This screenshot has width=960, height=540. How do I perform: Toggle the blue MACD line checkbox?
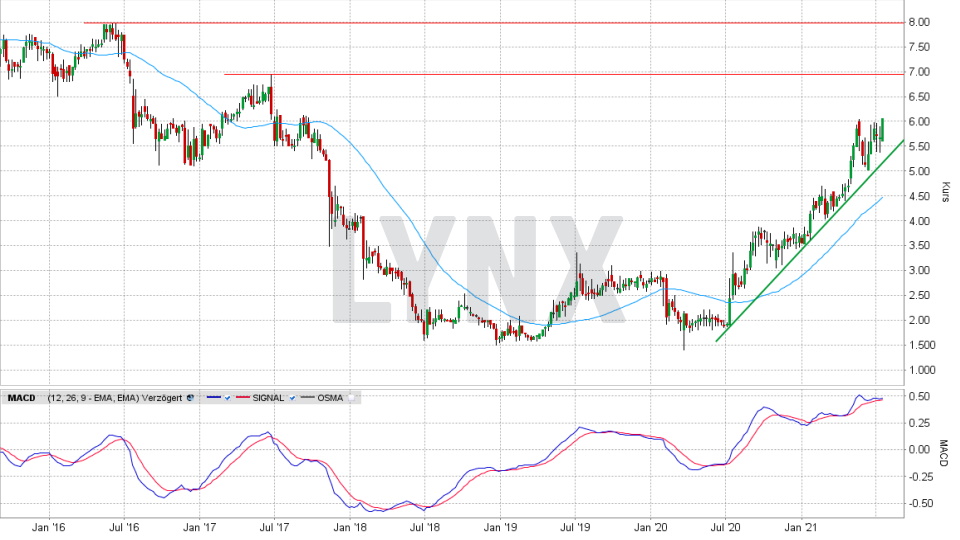(227, 398)
